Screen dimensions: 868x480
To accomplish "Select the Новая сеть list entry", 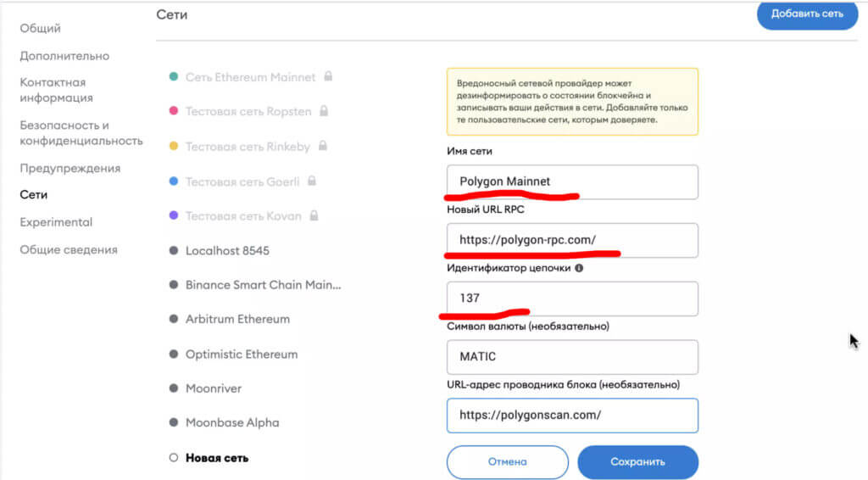I will tap(217, 458).
